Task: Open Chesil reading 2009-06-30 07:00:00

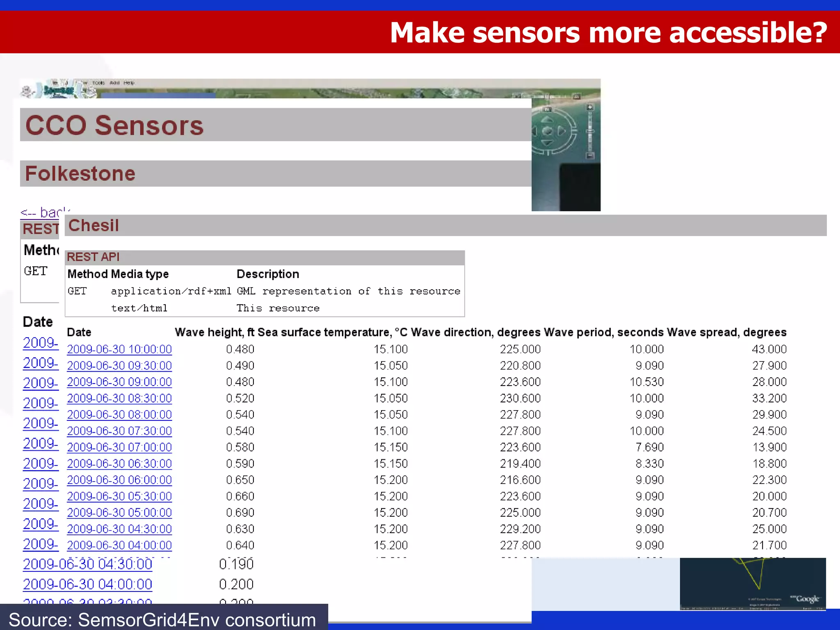Action: (119, 447)
